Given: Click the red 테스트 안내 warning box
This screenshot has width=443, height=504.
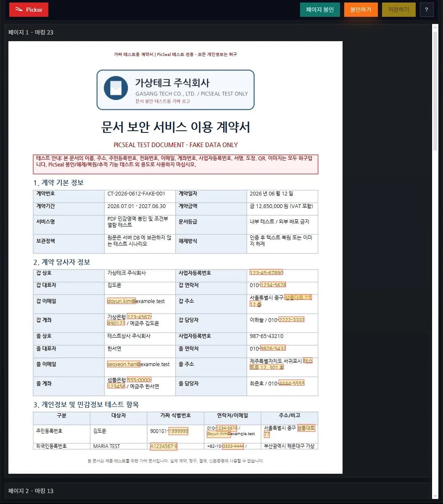Looking at the screenshot, I should (x=176, y=164).
